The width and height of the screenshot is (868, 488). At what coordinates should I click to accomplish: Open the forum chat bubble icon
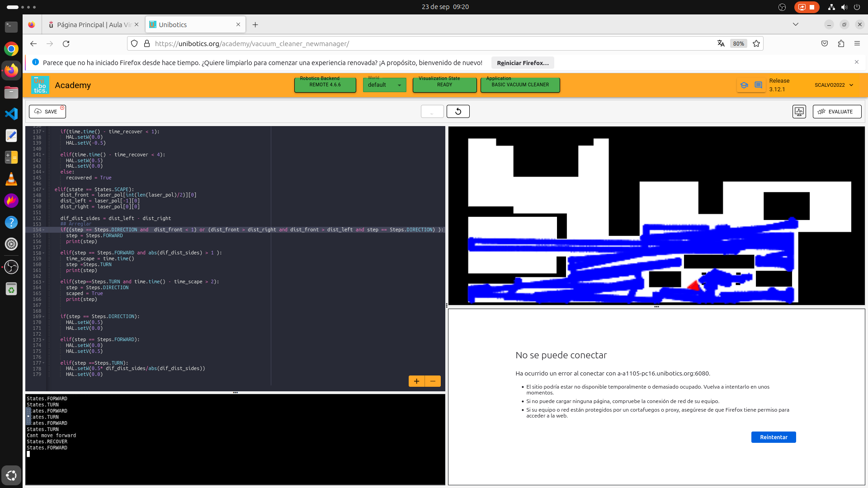pyautogui.click(x=759, y=85)
